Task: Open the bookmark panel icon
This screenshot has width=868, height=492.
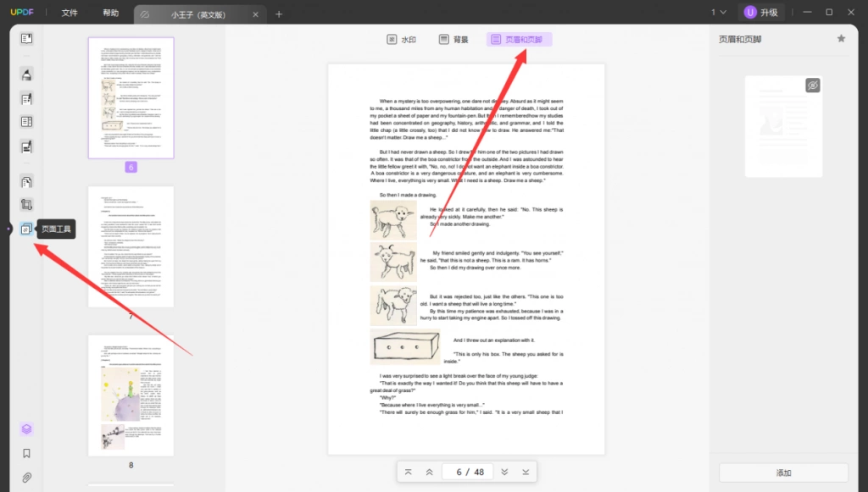Action: point(26,453)
